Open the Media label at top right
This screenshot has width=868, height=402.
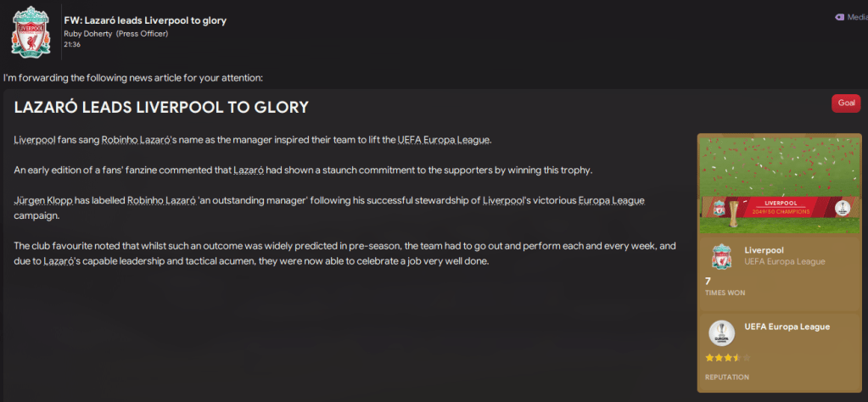click(857, 17)
